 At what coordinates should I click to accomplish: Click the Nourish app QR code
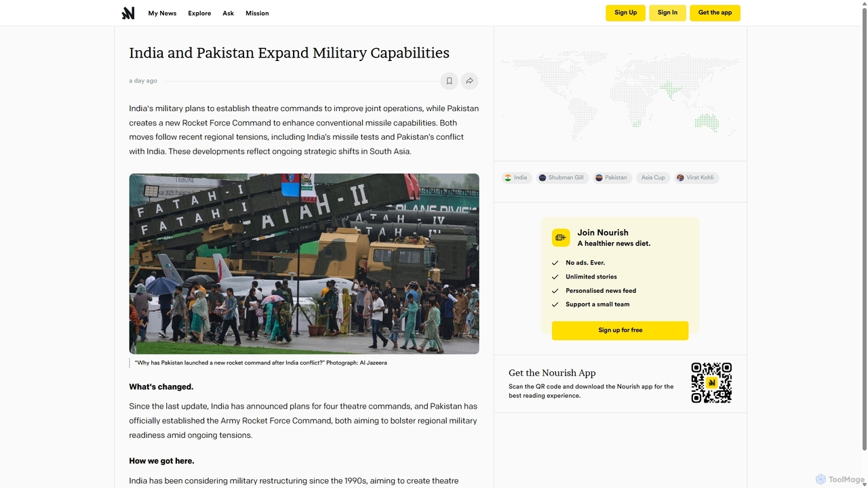tap(711, 383)
